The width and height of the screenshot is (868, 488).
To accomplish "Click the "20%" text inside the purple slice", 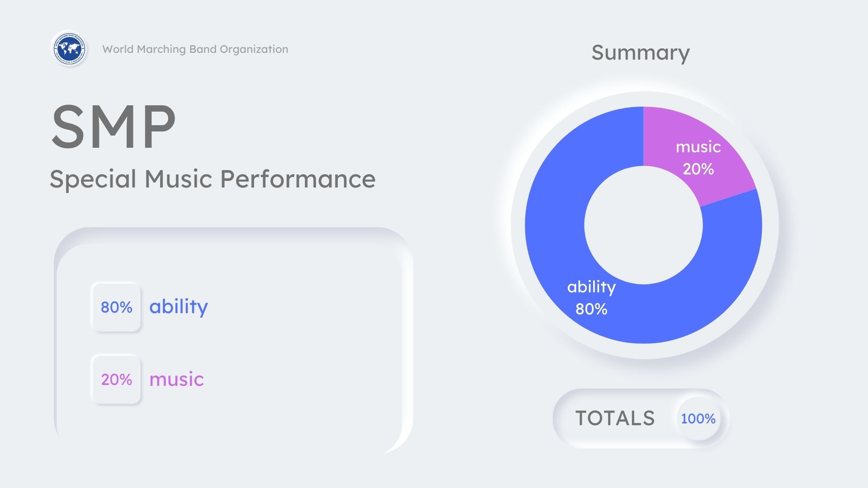I will tap(698, 169).
